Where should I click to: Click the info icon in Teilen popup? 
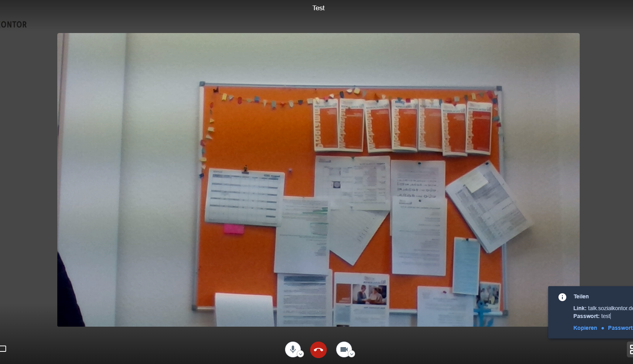(562, 297)
